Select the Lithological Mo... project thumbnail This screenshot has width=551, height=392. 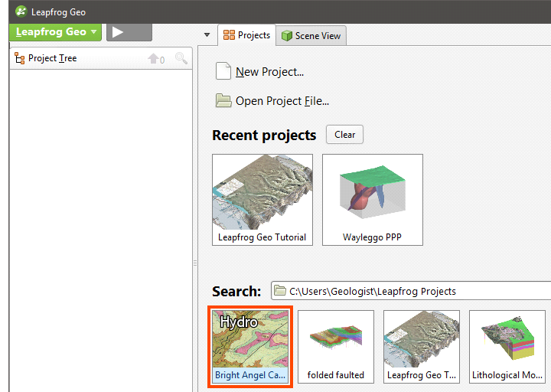coord(507,347)
